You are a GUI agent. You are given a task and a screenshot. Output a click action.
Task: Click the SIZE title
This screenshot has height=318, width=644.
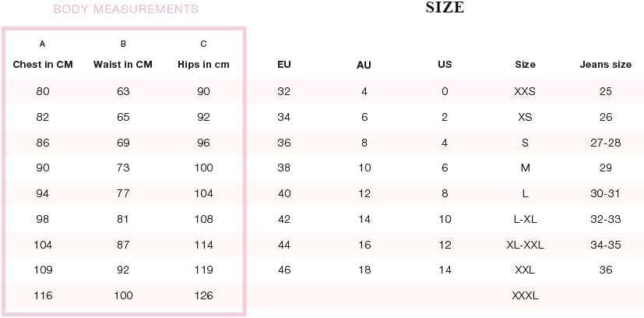click(x=445, y=7)
